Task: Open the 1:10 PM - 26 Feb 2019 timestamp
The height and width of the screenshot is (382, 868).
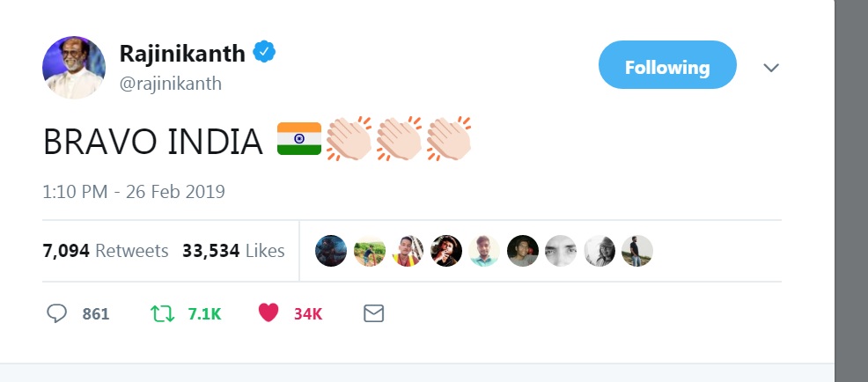Action: 134,191
